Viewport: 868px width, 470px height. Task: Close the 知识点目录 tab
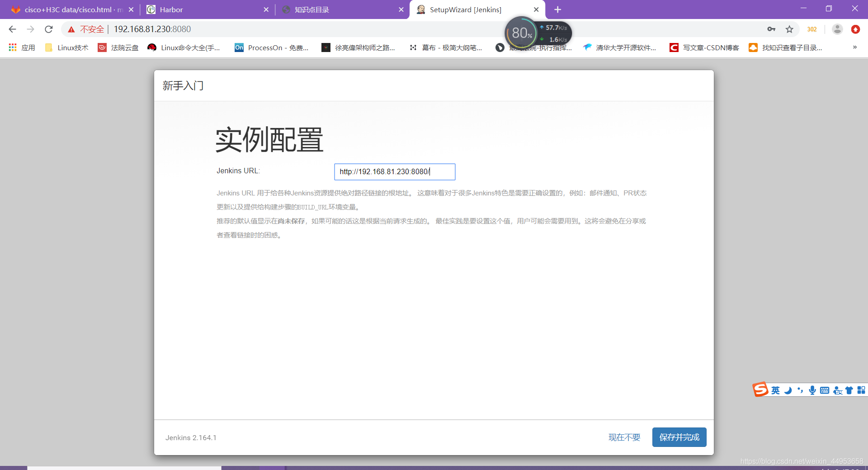pyautogui.click(x=401, y=9)
